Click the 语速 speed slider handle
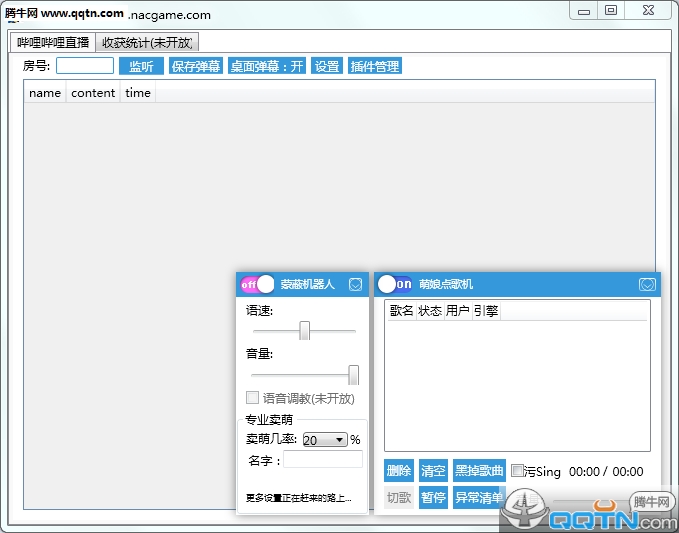The width and height of the screenshot is (679, 533). pos(305,331)
